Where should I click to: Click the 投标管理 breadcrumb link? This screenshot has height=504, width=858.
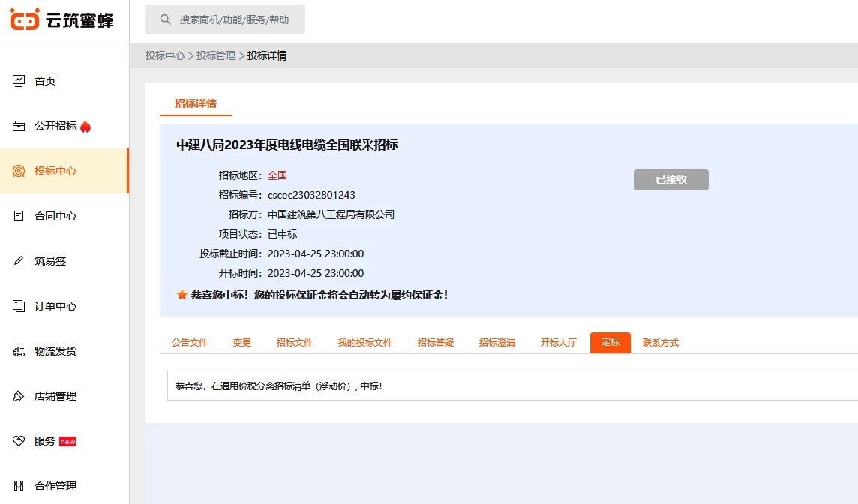(215, 55)
